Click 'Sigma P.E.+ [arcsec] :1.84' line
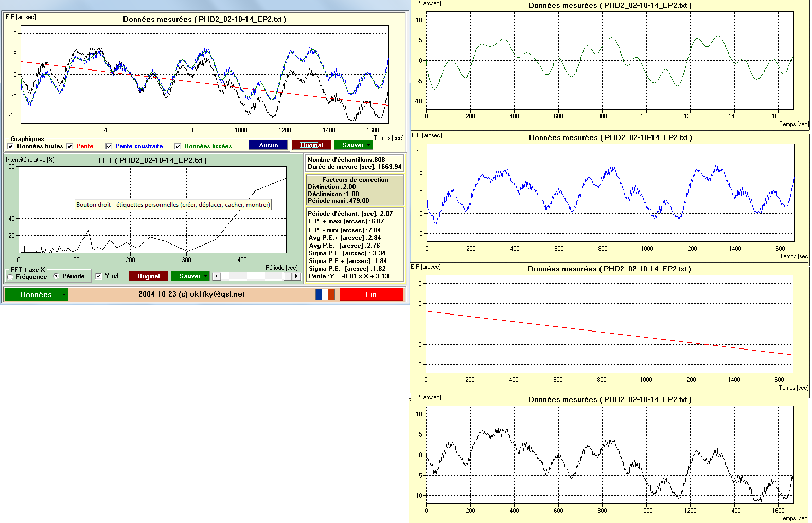The width and height of the screenshot is (812, 523). tap(348, 261)
